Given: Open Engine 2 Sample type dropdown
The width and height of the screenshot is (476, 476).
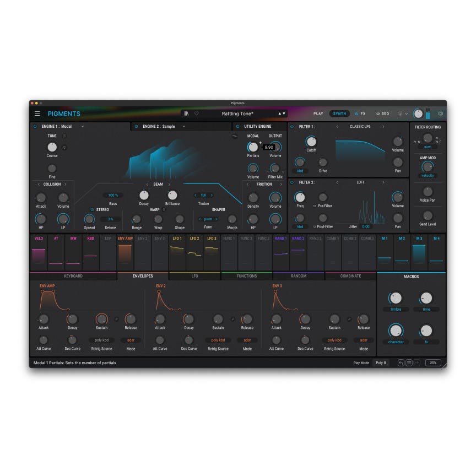Looking at the screenshot, I should coord(183,126).
